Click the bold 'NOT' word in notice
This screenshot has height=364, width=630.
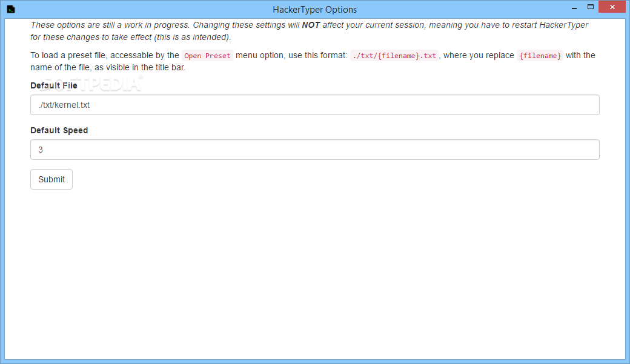311,25
